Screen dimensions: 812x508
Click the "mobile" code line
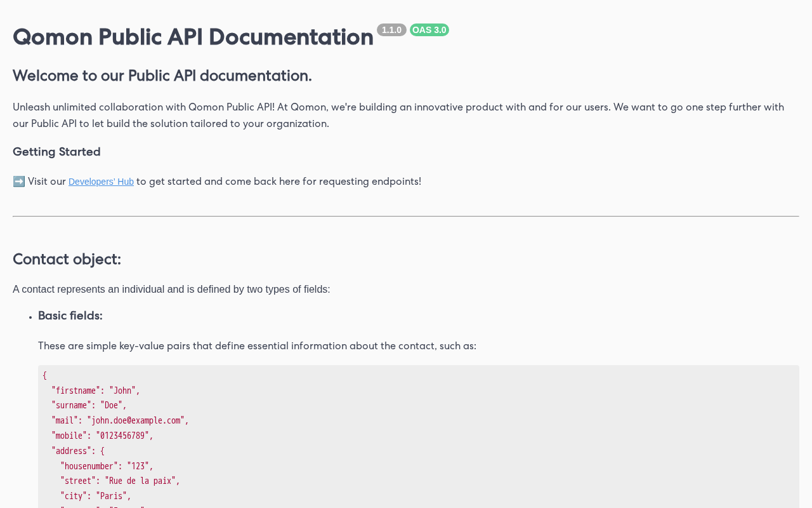pos(102,436)
